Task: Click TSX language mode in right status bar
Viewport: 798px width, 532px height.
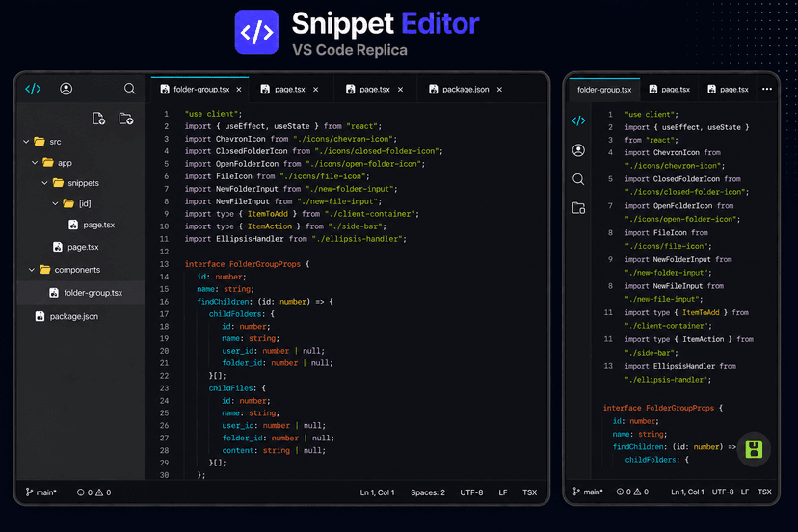Action: click(764, 492)
